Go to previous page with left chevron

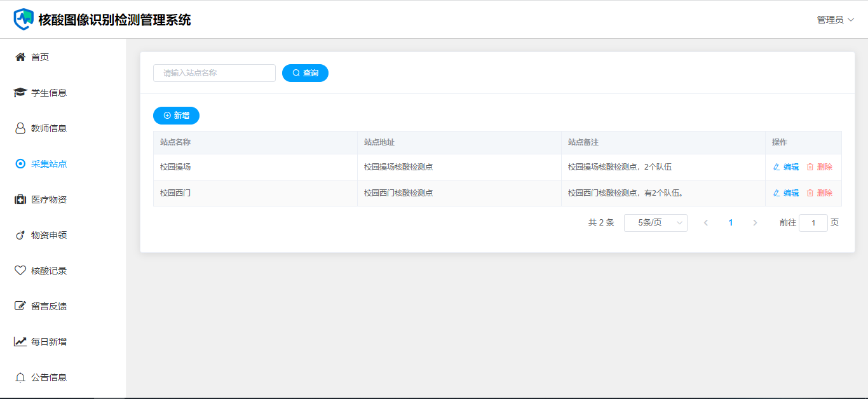click(x=706, y=223)
